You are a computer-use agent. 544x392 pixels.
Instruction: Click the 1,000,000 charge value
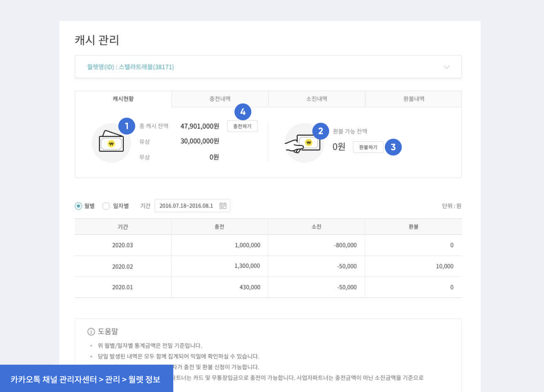(248, 245)
